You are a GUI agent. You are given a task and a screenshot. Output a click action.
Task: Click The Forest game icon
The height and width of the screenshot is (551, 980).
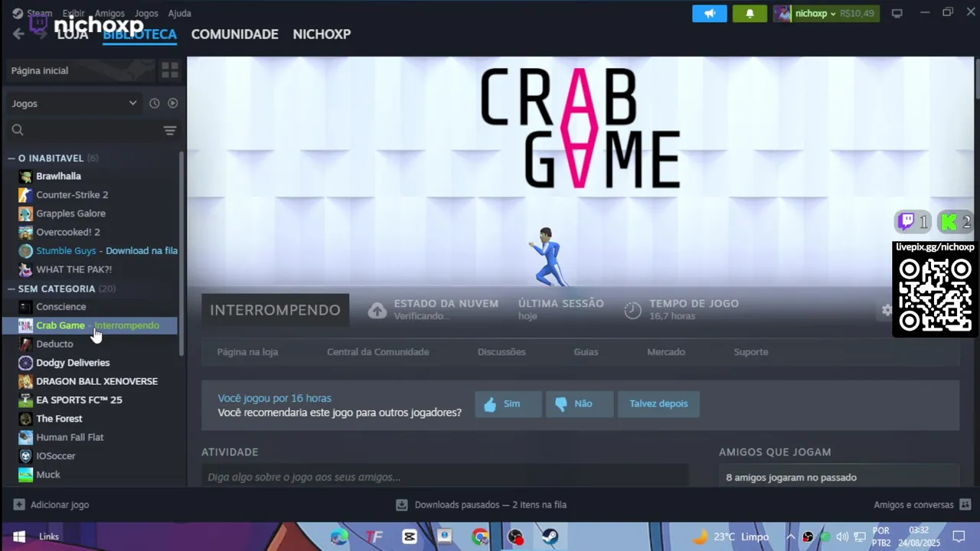[x=25, y=419]
